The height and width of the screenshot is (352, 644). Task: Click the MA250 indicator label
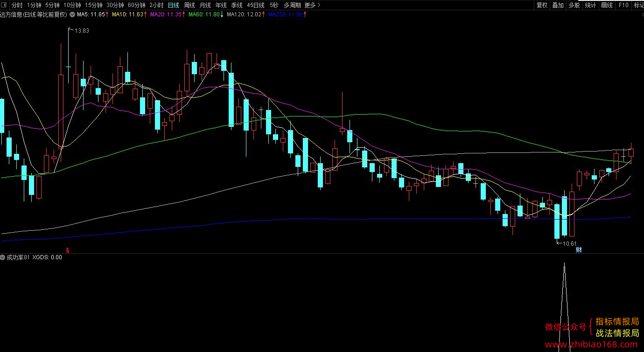pyautogui.click(x=286, y=14)
